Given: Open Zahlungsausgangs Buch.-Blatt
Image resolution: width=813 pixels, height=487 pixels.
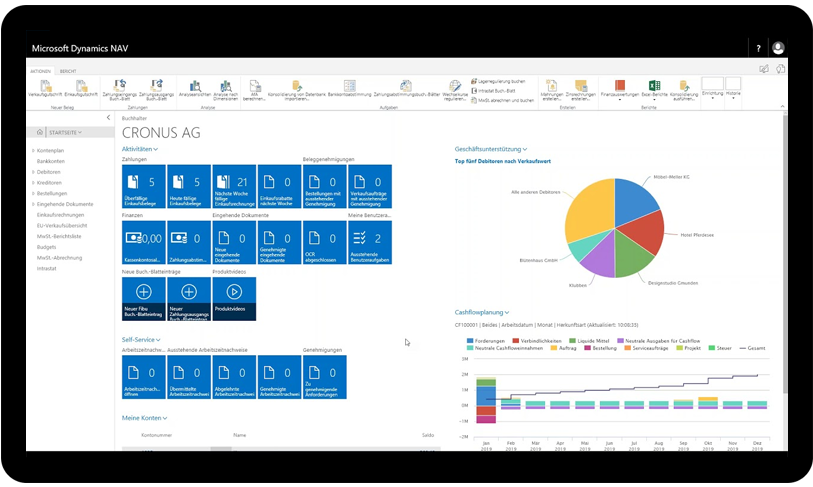Looking at the screenshot, I should [x=156, y=90].
